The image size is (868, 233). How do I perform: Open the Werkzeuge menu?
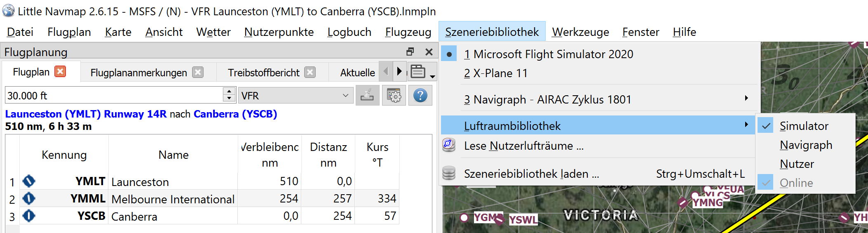pos(580,32)
